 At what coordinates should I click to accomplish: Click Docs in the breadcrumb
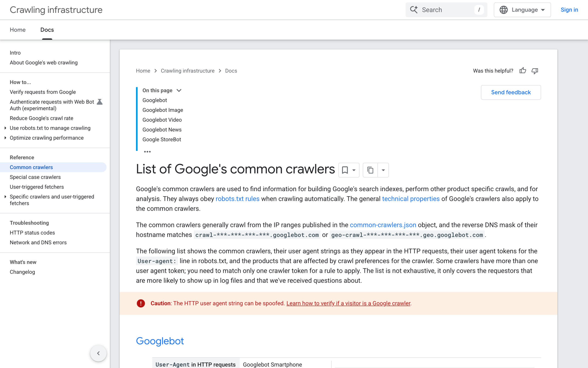[231, 71]
